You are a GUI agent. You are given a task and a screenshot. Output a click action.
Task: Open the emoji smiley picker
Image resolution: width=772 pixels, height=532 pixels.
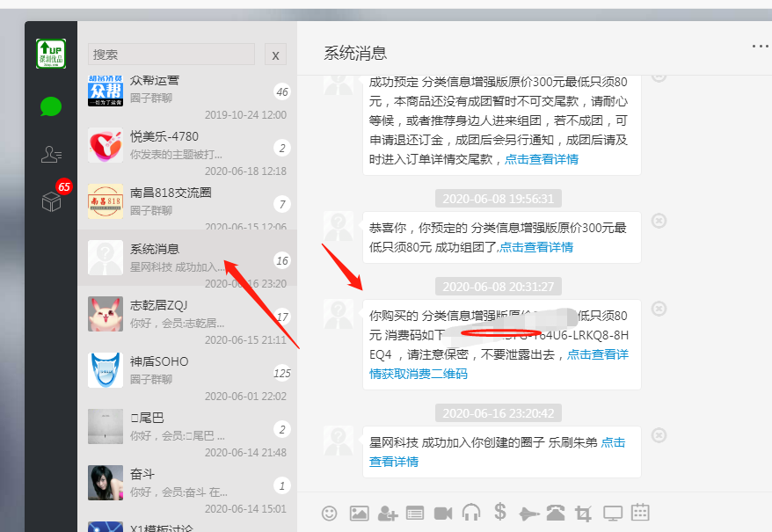click(330, 513)
